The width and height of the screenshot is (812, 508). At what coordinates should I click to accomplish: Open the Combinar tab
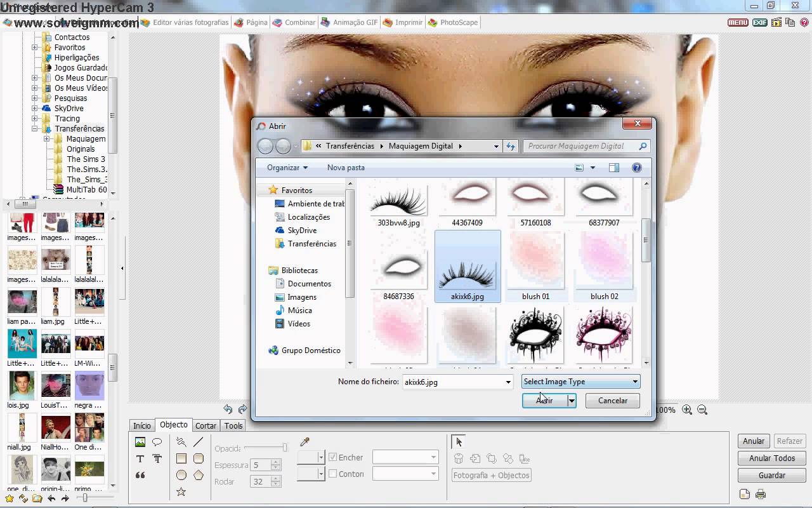[294, 22]
